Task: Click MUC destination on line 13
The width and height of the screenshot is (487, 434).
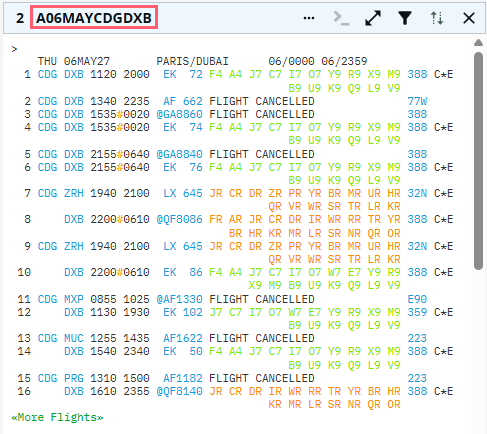Action: click(74, 338)
